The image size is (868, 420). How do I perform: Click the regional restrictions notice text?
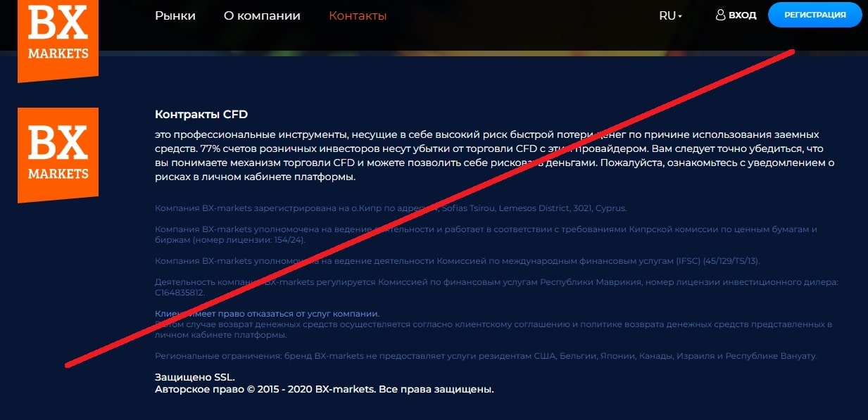(486, 356)
